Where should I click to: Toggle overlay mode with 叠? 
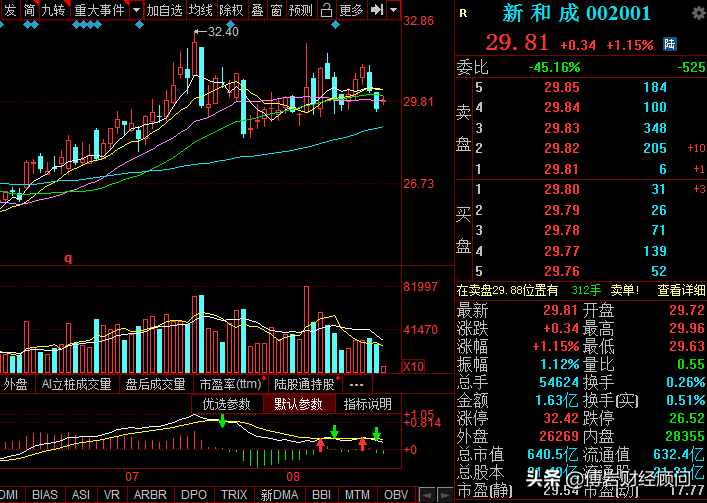point(257,9)
